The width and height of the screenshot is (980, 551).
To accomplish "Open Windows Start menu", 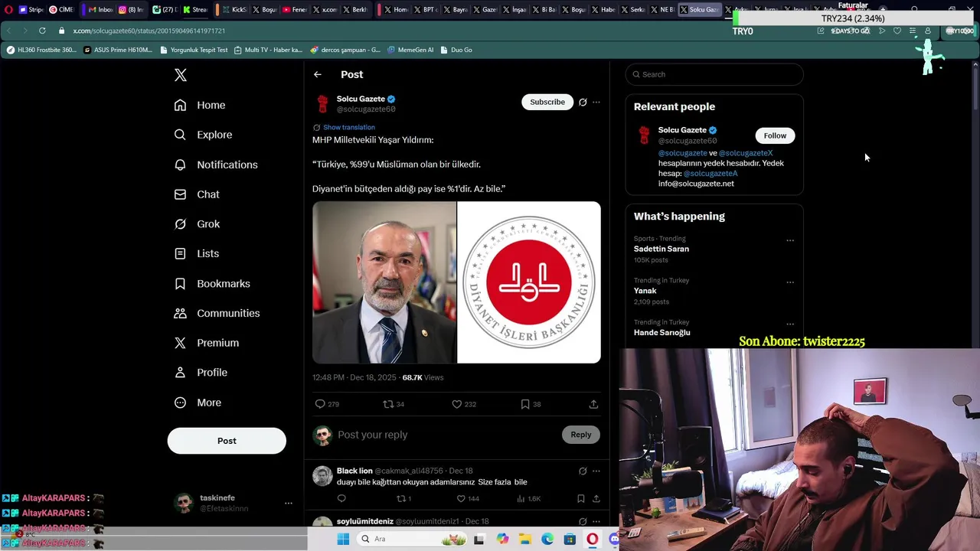I will [344, 539].
